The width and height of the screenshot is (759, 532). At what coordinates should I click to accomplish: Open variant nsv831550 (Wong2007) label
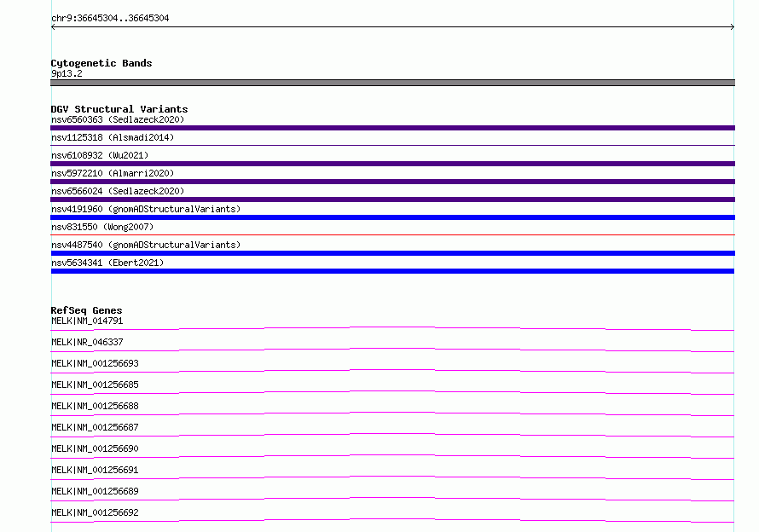coord(102,227)
